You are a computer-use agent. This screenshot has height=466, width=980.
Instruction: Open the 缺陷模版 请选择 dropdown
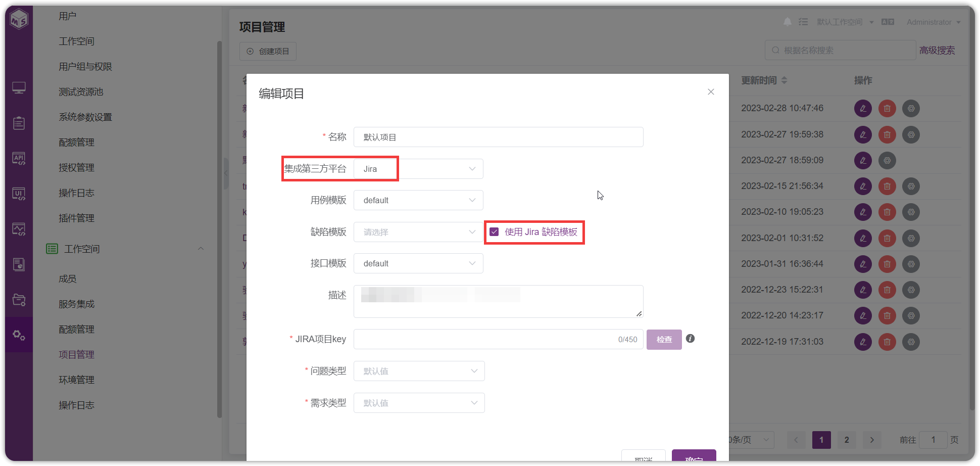coord(418,232)
